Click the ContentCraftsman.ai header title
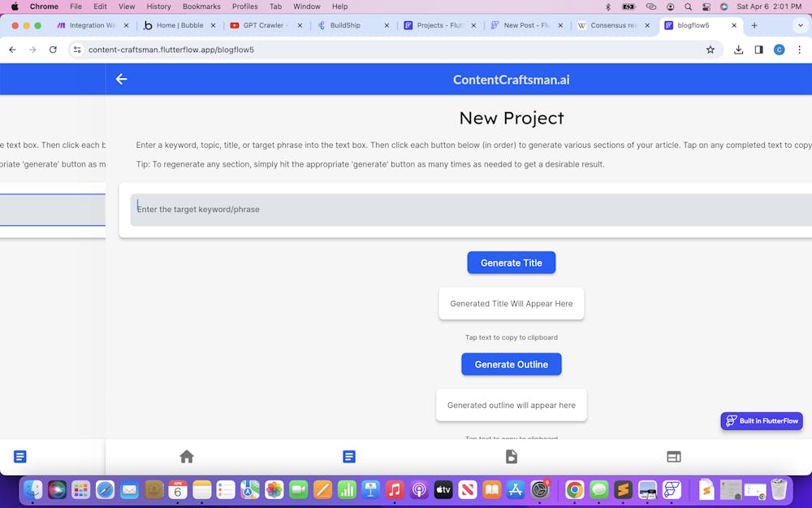The image size is (812, 508). tap(511, 80)
